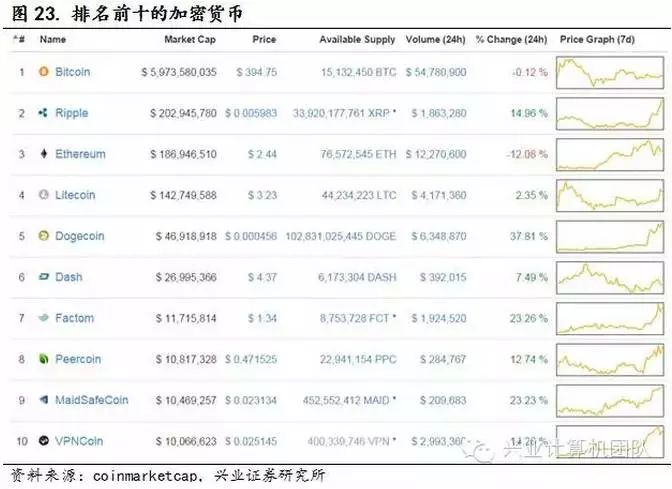Click Dogecoin price $ 0.000456
Viewport: 672px width, 489px height.
tap(251, 236)
